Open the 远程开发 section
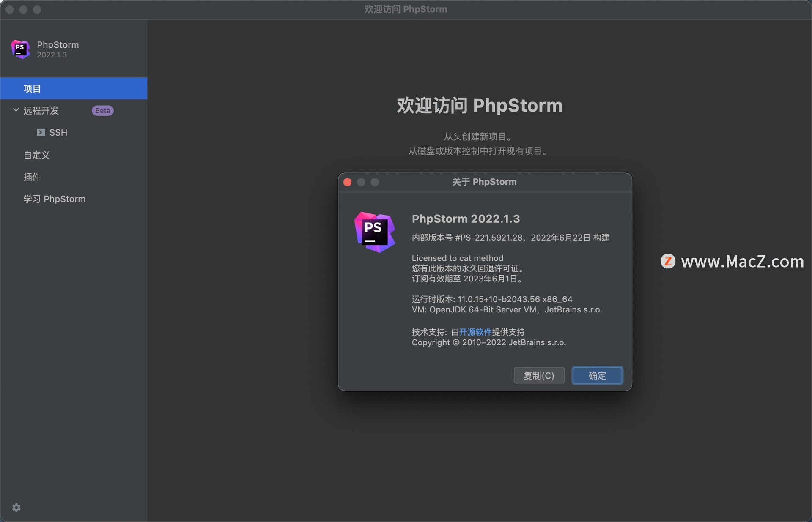The image size is (812, 522). [x=41, y=110]
